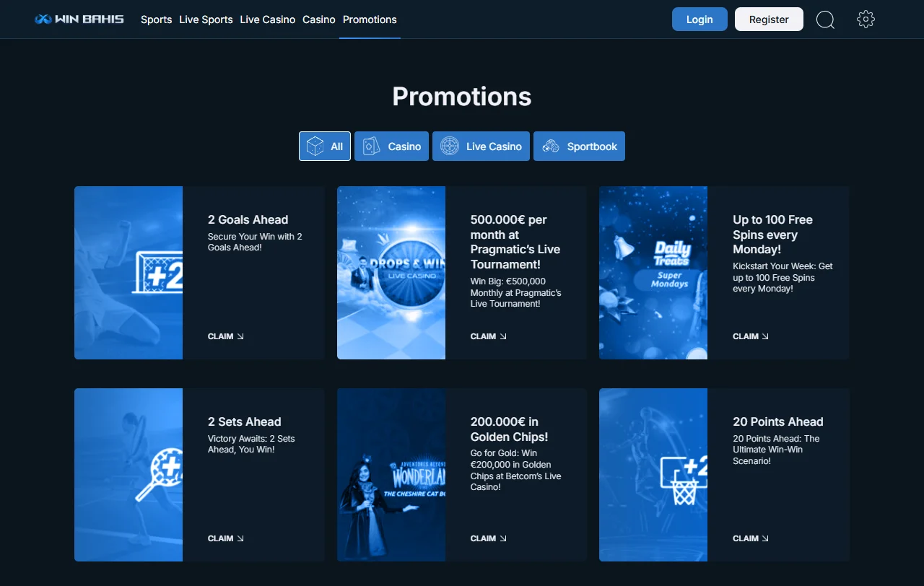Click the 'Promotions' page heading
The width and height of the screenshot is (924, 586).
[462, 97]
